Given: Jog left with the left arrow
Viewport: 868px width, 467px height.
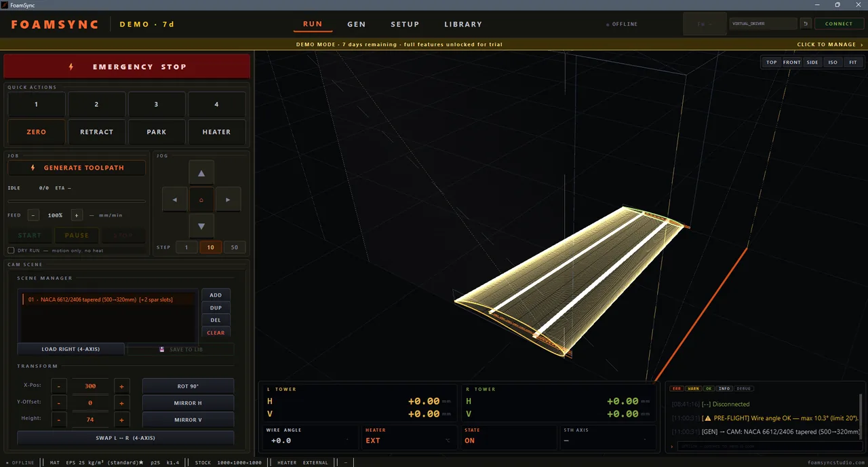Looking at the screenshot, I should point(175,200).
